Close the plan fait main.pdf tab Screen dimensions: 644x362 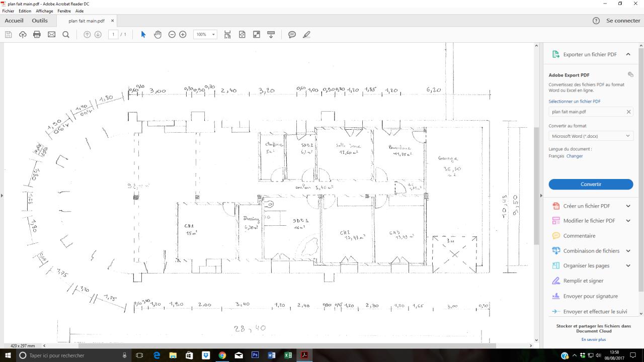113,21
